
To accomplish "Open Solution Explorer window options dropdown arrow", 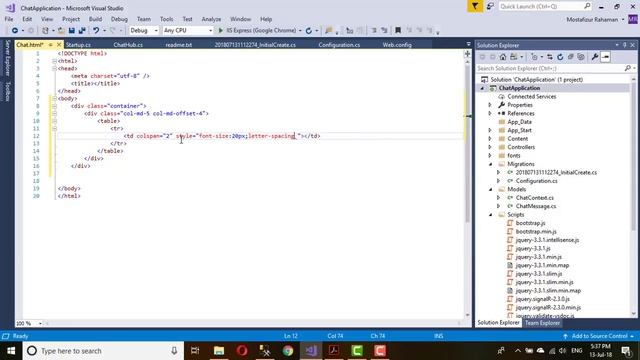I will pos(617,45).
